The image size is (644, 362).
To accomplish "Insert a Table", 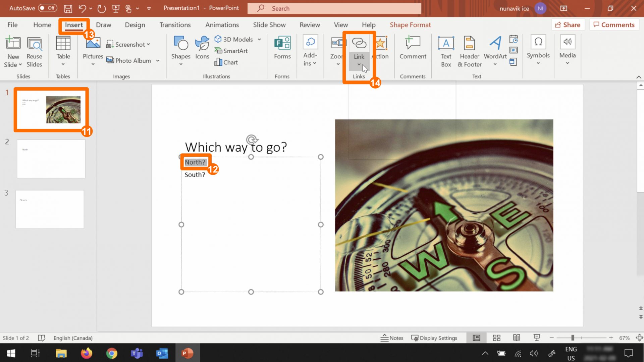I will click(63, 50).
